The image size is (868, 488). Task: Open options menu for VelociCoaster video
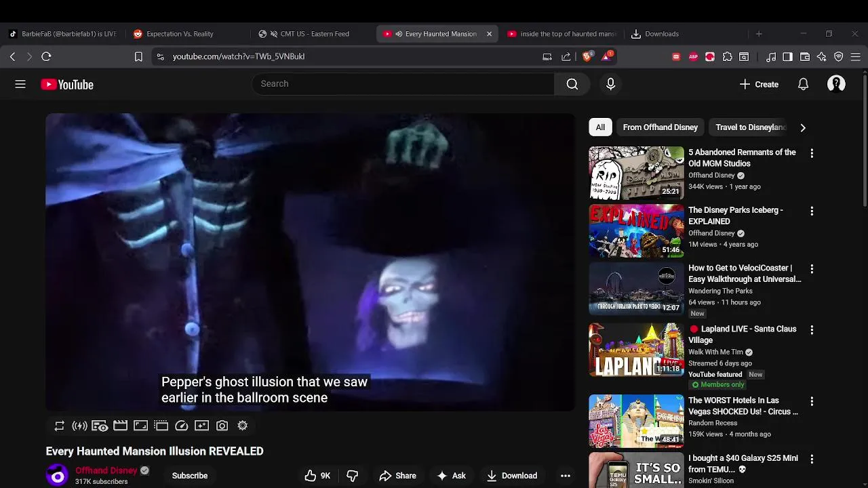coord(812,269)
